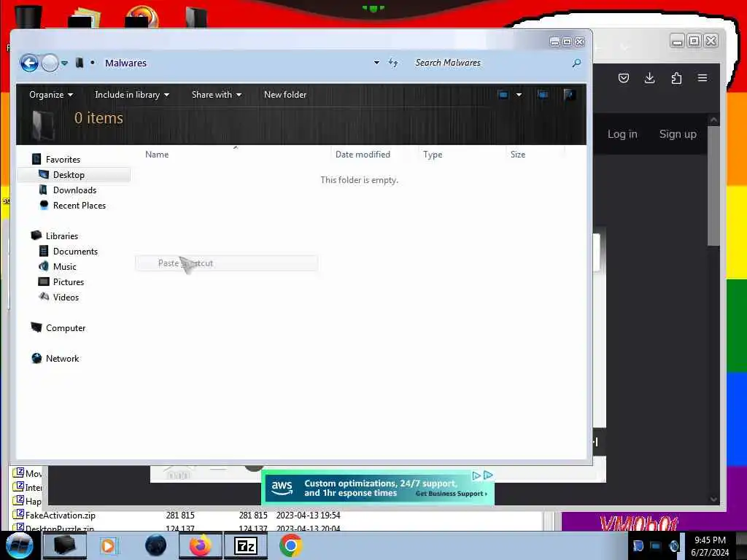Screen dimensions: 747x560
Task: Click the network tray icon
Action: [656, 545]
